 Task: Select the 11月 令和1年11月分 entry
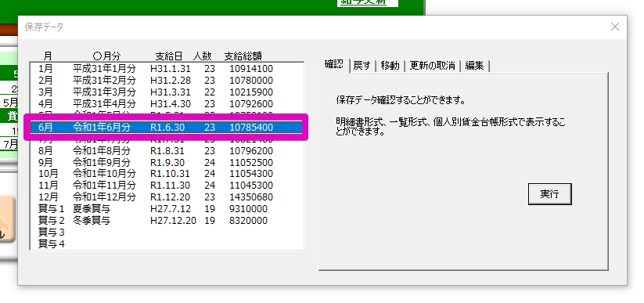point(167,186)
